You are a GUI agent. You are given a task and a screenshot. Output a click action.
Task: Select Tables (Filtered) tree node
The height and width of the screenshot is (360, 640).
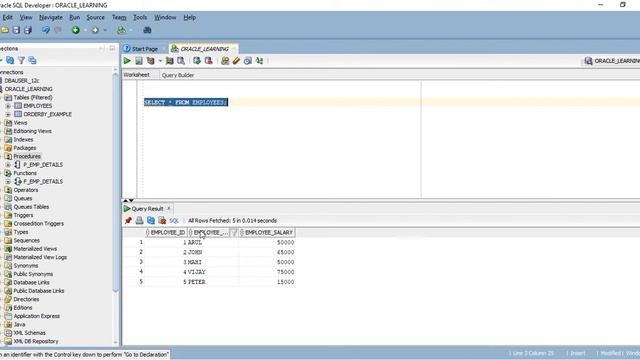coord(33,98)
